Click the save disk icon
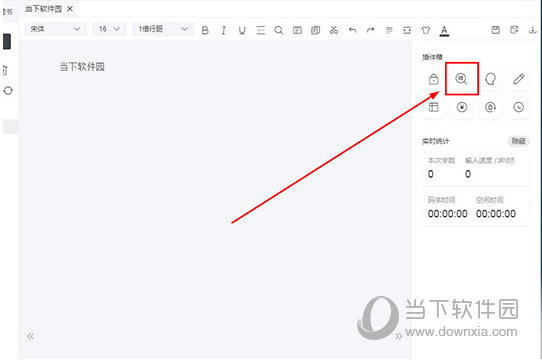Screen dimensions: 542x361 tap(496, 30)
